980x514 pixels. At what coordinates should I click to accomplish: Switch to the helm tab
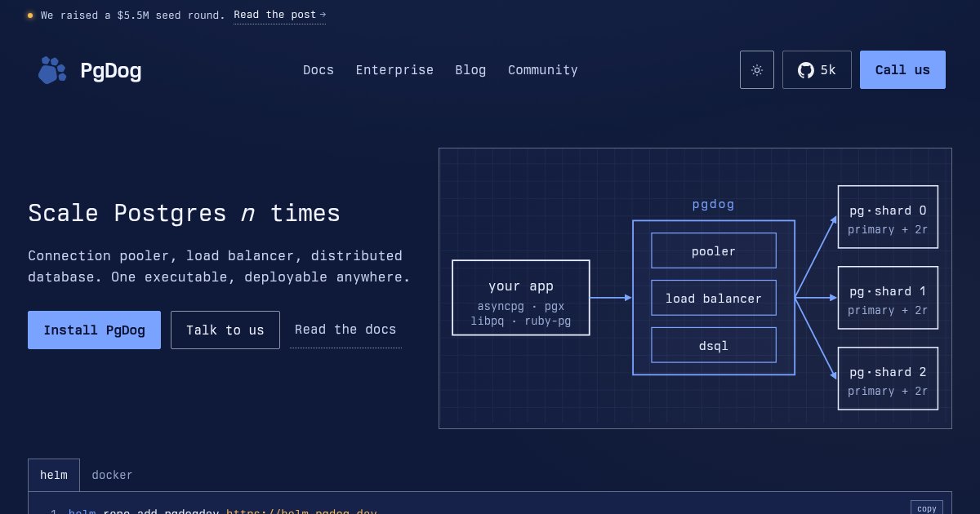[54, 475]
